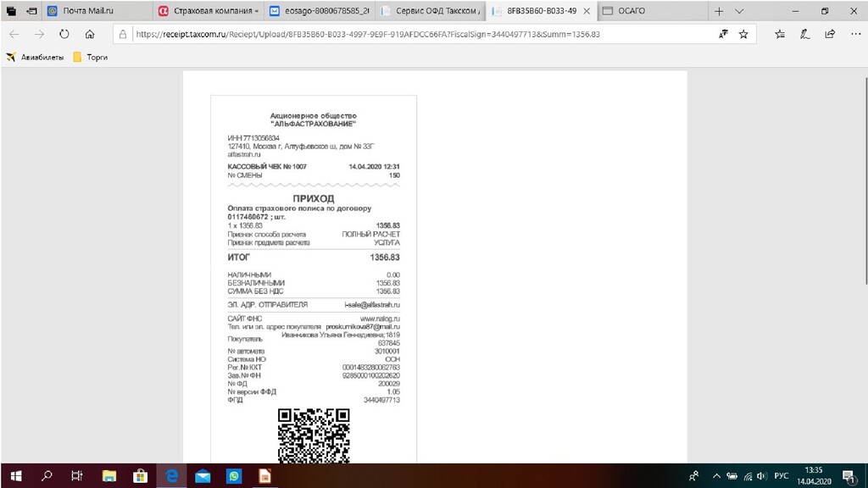The width and height of the screenshot is (868, 488).
Task: Set these tabs aside
Action: (x=31, y=10)
